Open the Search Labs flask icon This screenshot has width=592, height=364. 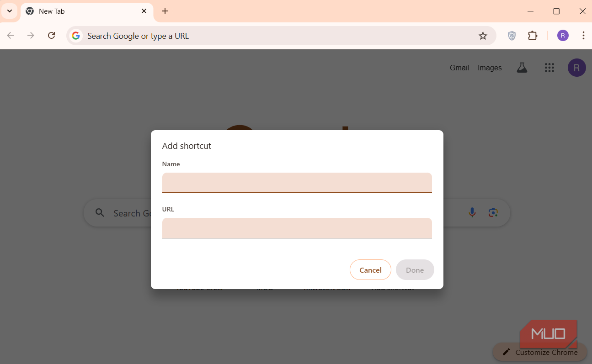[522, 68]
